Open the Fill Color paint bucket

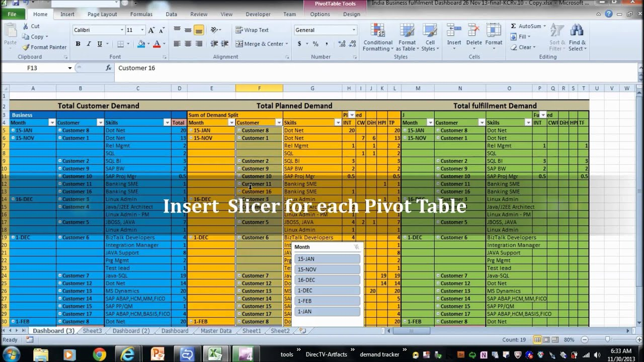140,44
